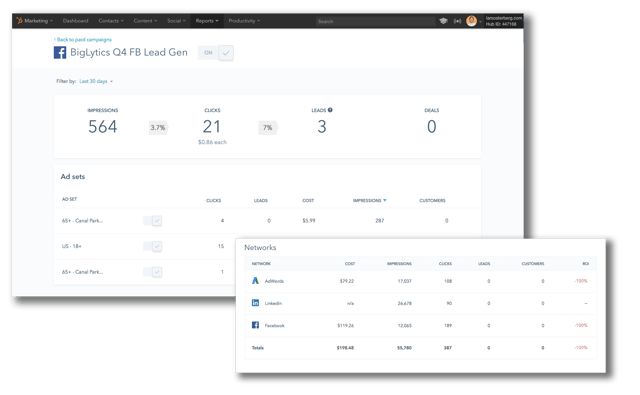Click the AdWords network icon
The image size is (640, 395).
coord(256,281)
